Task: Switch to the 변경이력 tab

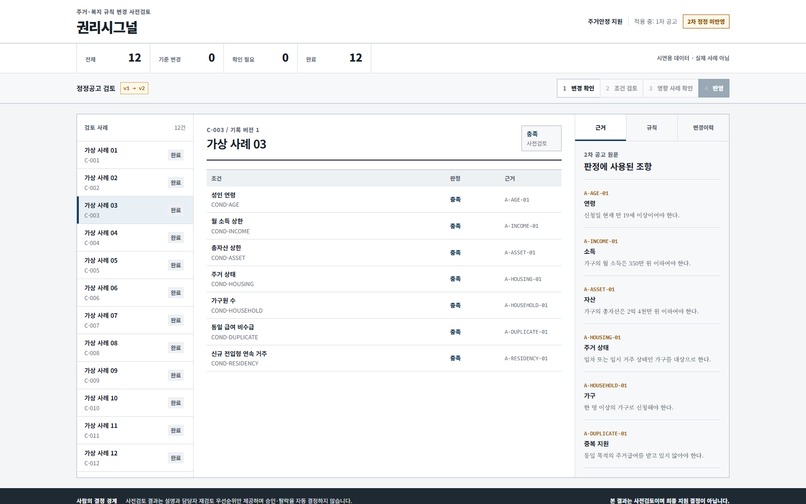Action: [703, 128]
